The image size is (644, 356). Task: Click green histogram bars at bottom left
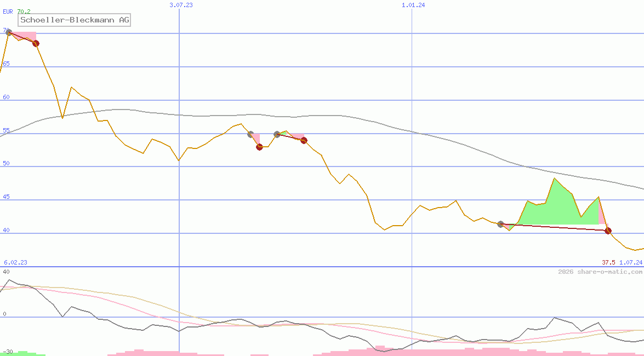(22, 354)
